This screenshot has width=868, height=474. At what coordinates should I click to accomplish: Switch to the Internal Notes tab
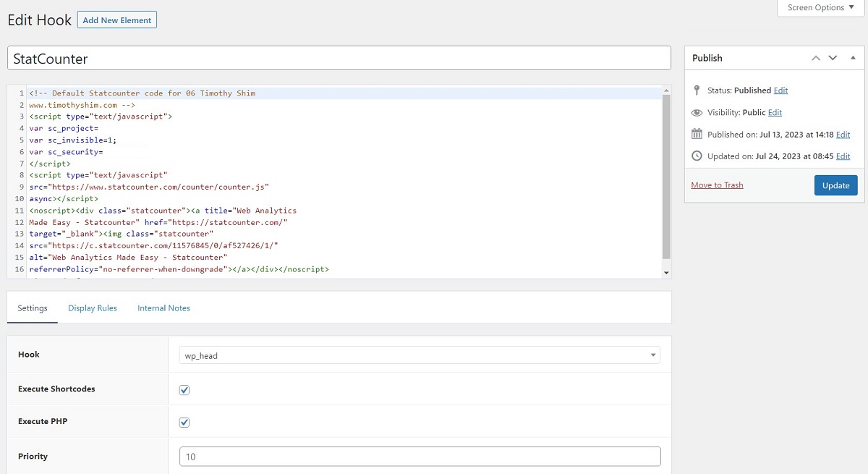coord(164,308)
